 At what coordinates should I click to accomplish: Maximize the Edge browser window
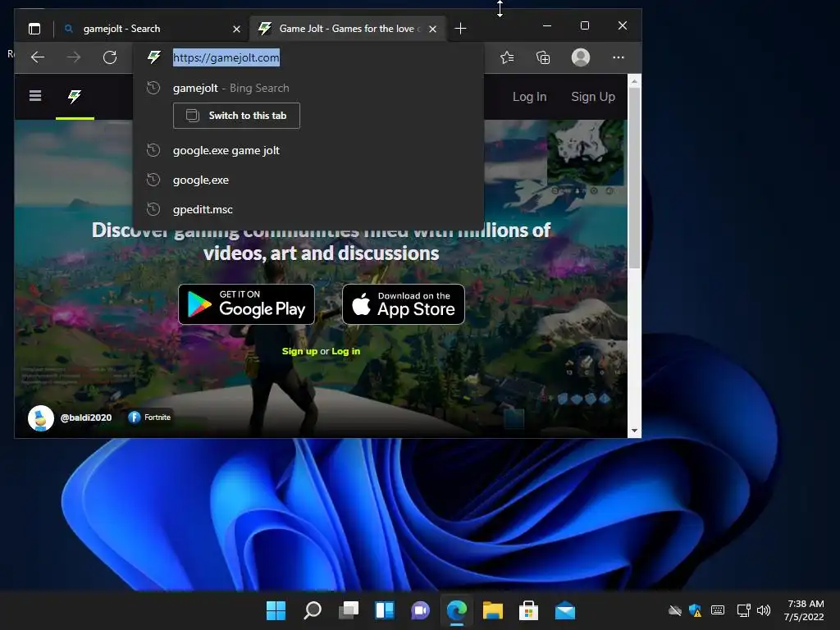click(x=585, y=25)
